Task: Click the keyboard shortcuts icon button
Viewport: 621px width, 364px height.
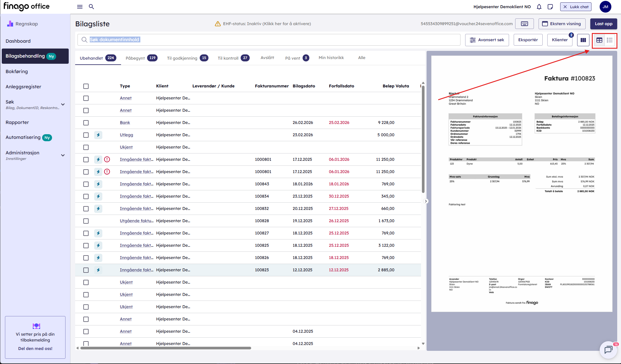Action: coord(524,24)
